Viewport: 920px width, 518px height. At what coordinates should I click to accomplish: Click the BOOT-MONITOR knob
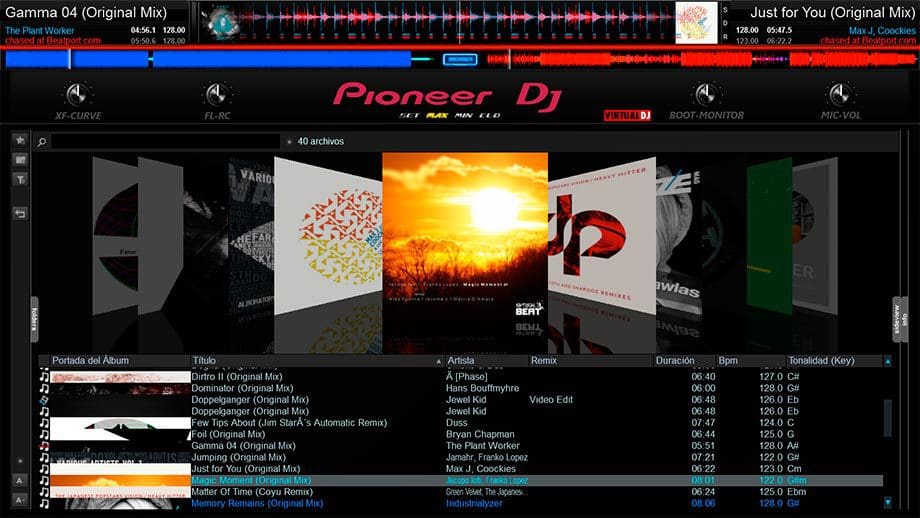pyautogui.click(x=705, y=94)
